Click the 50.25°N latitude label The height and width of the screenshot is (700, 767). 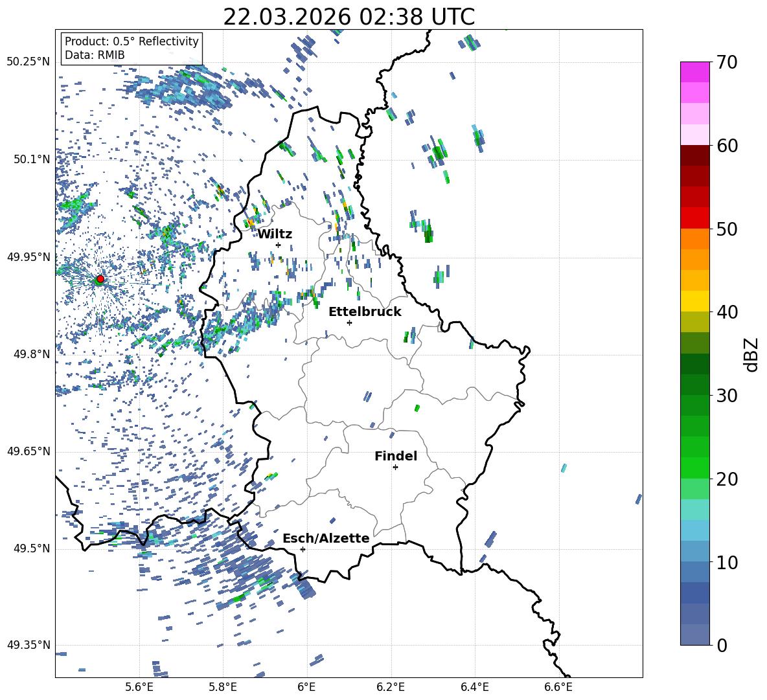click(x=29, y=62)
